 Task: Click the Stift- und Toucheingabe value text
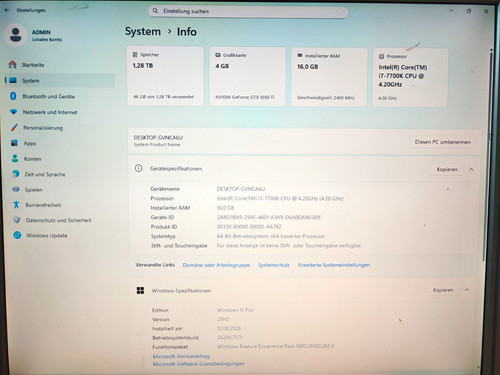(x=289, y=246)
